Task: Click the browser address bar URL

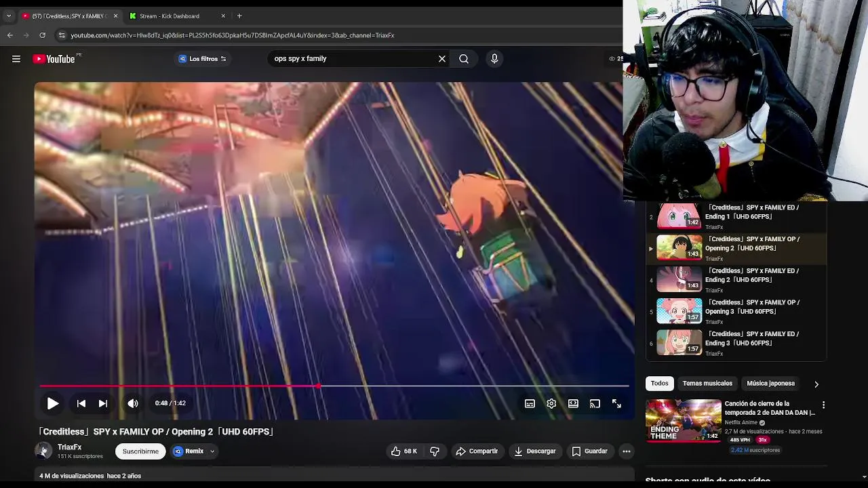Action: click(x=233, y=35)
